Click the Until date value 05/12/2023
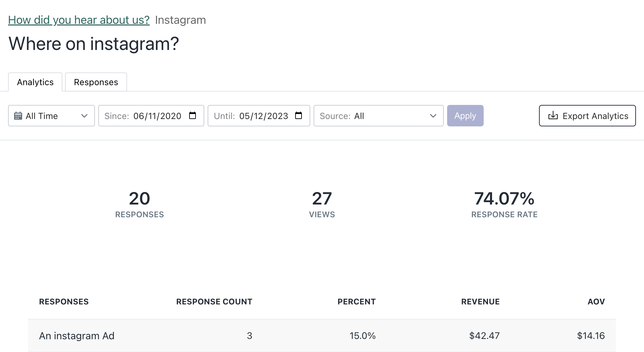 (264, 116)
